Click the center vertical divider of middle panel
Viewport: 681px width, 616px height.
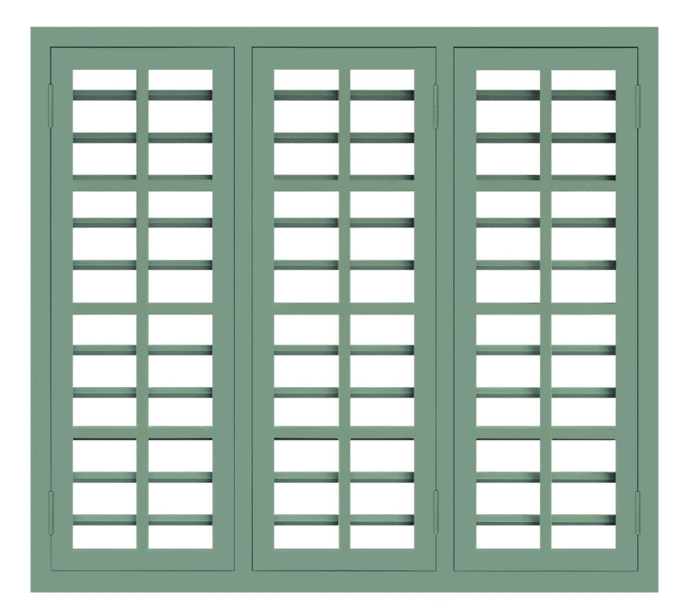pyautogui.click(x=344, y=309)
